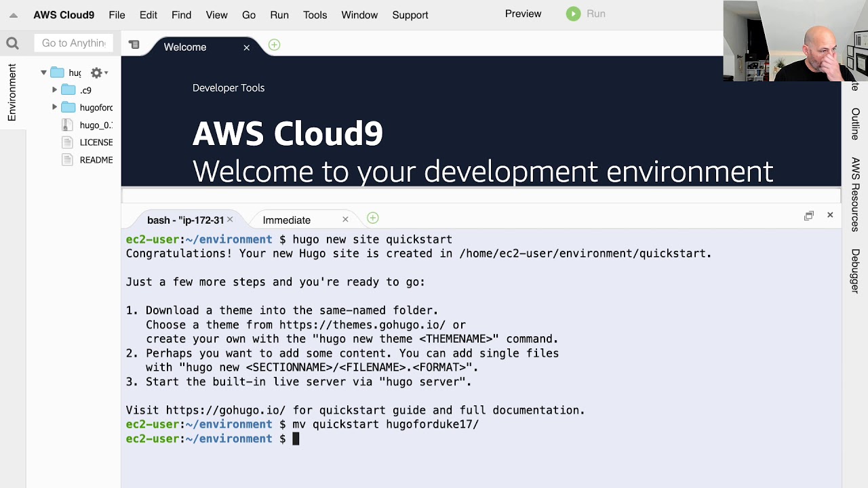The height and width of the screenshot is (488, 868).
Task: Open the search magnifier in left sidebar
Action: (12, 43)
